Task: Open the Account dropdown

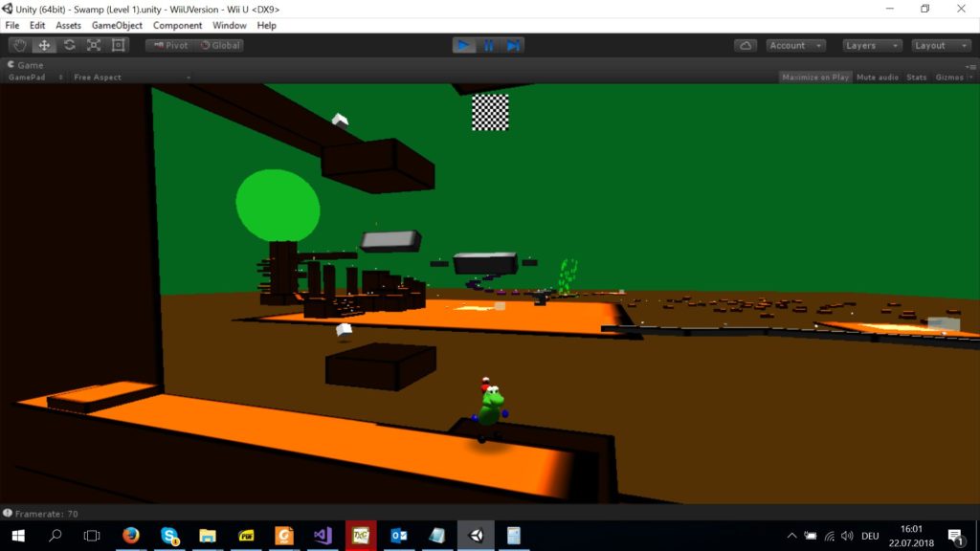Action: tap(795, 46)
